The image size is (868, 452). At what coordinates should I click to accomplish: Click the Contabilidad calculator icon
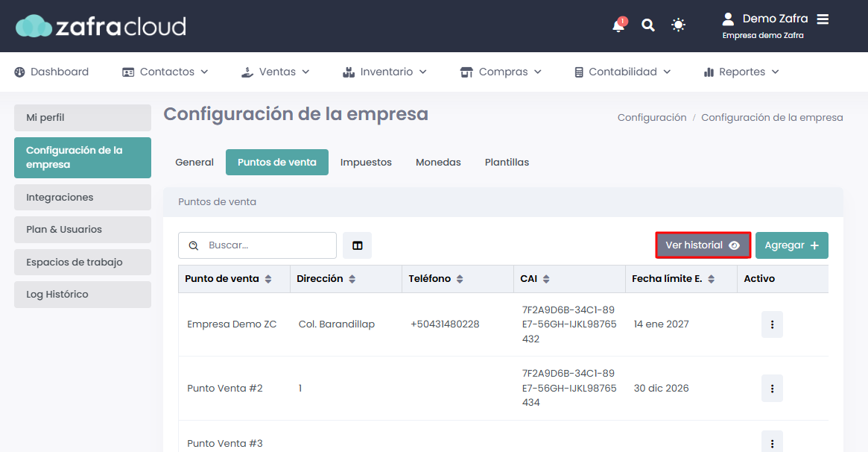point(578,72)
